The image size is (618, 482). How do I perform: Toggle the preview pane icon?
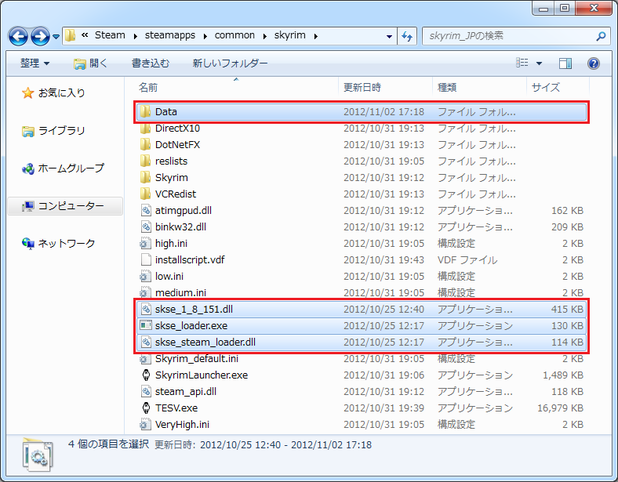point(565,63)
